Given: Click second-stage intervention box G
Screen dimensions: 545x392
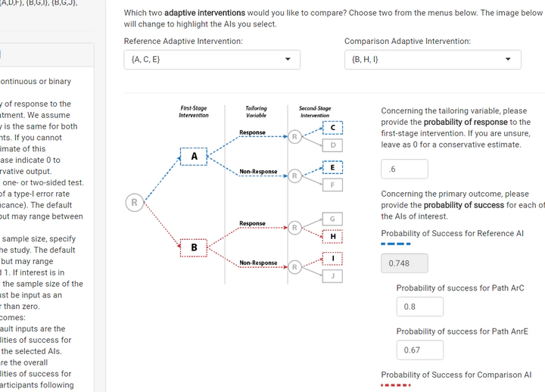Looking at the screenshot, I should [332, 219].
